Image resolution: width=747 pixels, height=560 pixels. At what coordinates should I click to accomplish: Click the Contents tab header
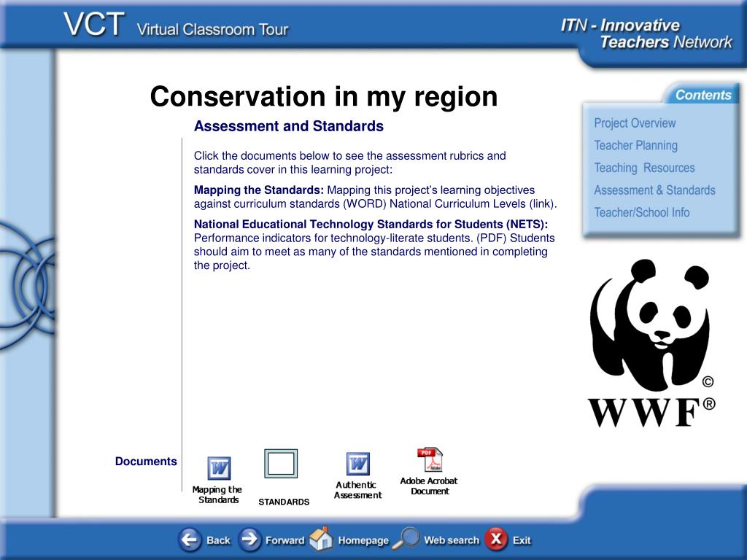(703, 95)
